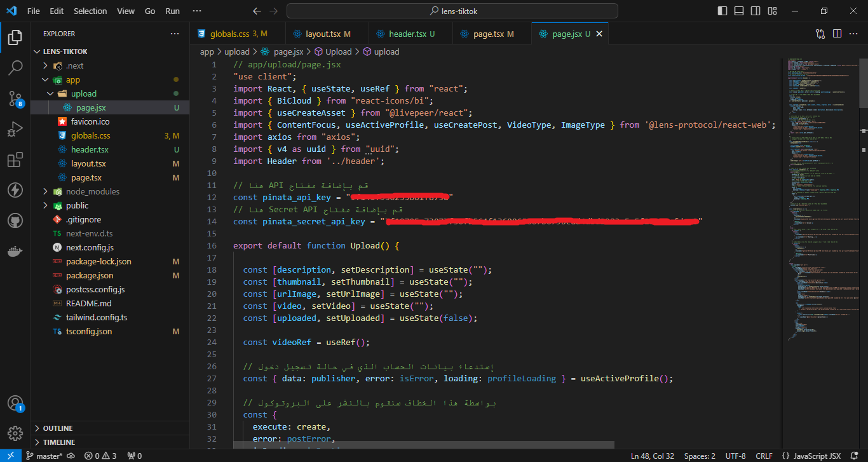Expand the node_modules folder
Image resolution: width=868 pixels, height=462 pixels.
click(x=92, y=191)
